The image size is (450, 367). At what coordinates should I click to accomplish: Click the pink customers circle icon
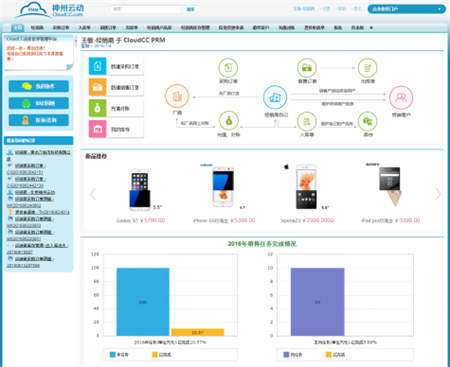coord(401,97)
